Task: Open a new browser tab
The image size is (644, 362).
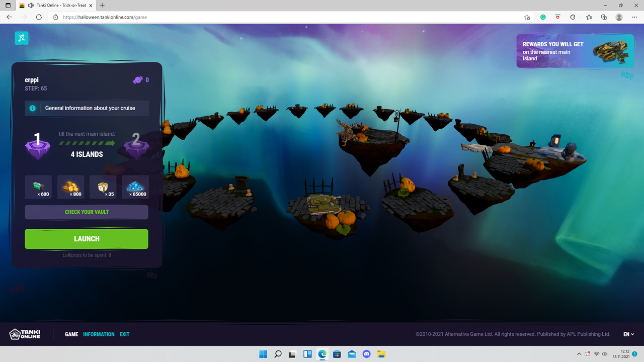Action: [x=102, y=6]
